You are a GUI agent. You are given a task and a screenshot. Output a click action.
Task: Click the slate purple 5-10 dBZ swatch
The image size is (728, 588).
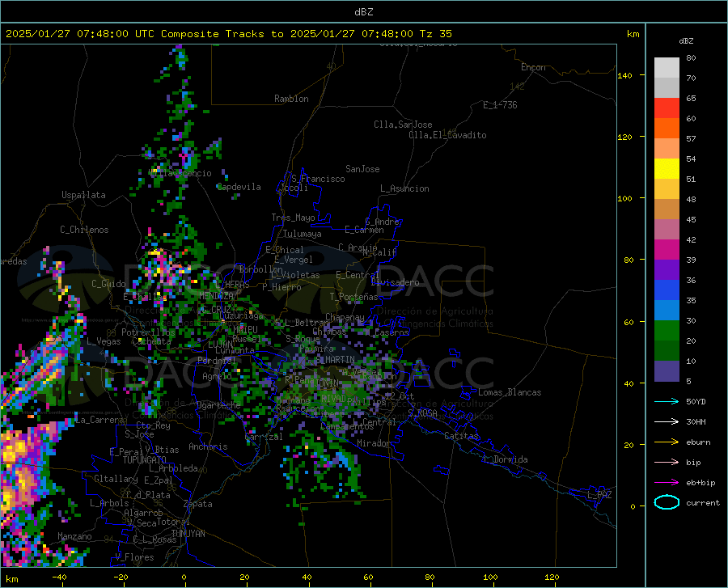click(x=667, y=371)
